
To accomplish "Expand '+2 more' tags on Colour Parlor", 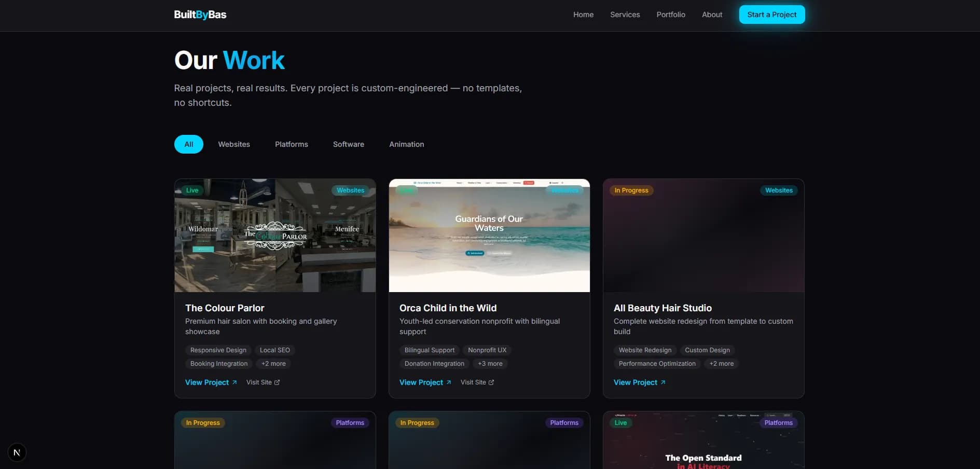I will [273, 364].
